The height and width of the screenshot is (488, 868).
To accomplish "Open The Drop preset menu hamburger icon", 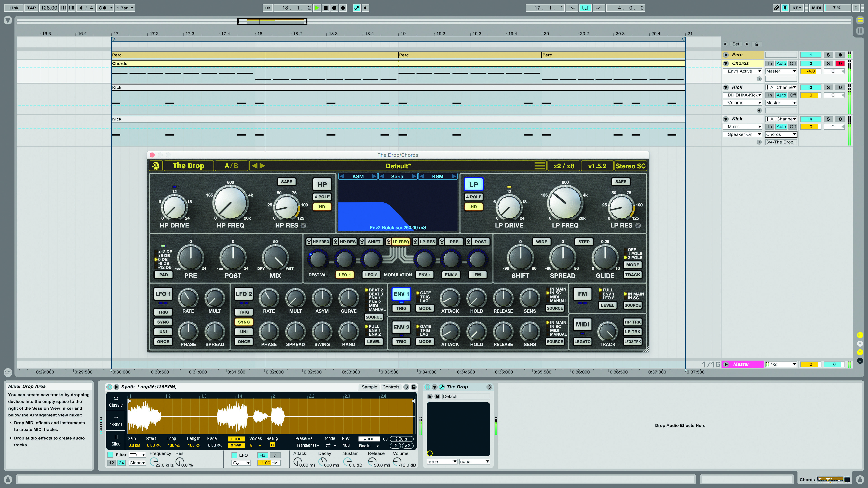I will (x=540, y=166).
